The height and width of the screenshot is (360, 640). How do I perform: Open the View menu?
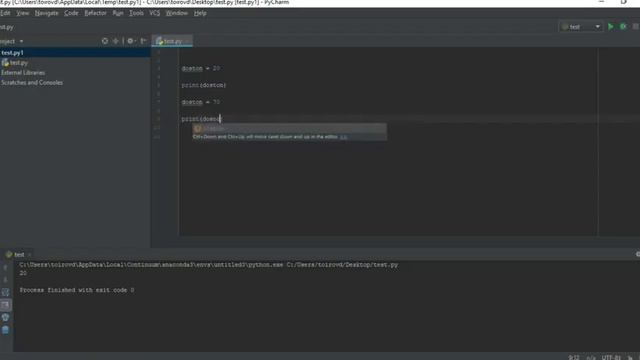click(22, 13)
